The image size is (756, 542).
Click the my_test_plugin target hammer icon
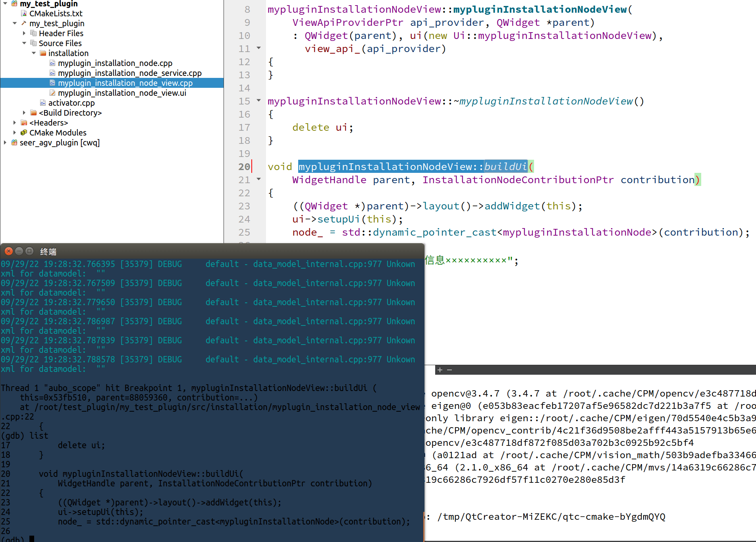24,23
